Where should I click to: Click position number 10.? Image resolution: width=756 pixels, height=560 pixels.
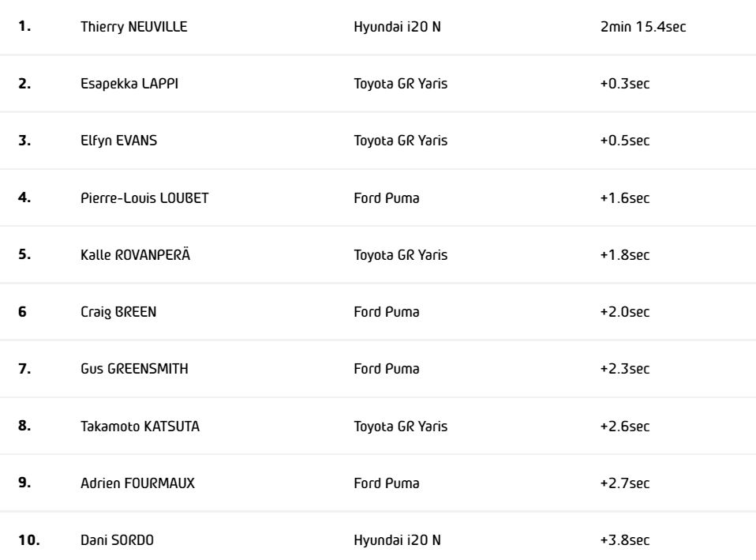click(28, 539)
